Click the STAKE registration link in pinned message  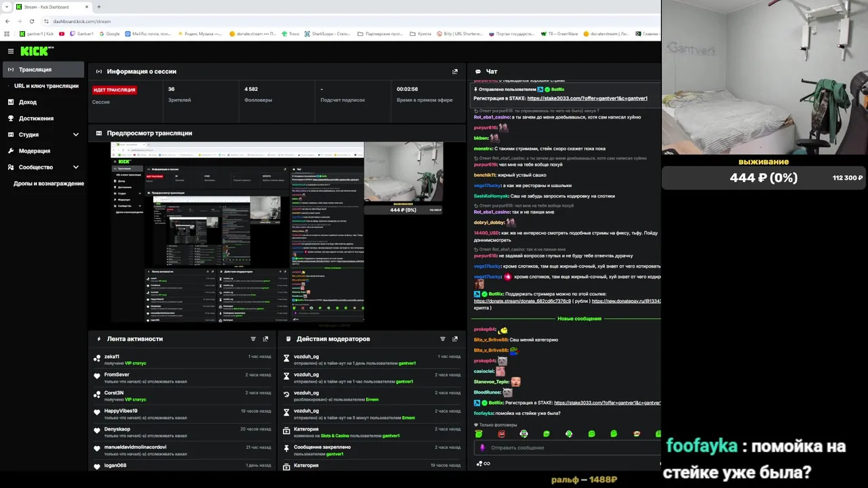587,98
